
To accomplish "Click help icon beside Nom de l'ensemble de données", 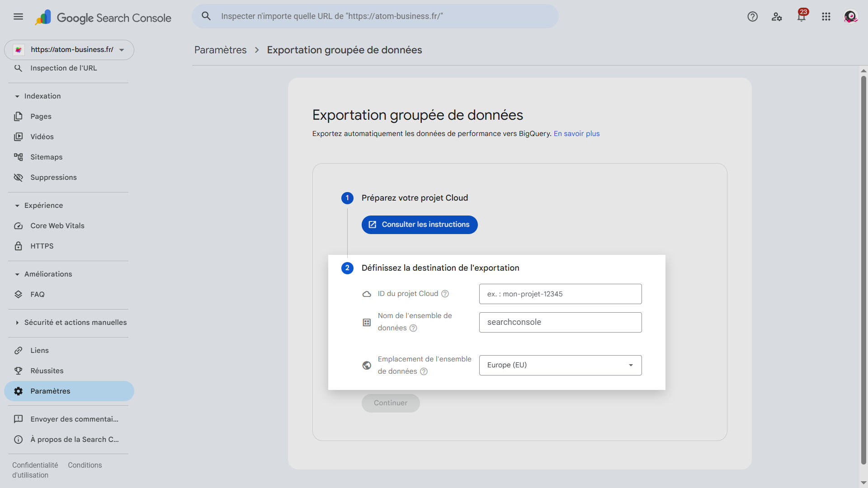I will tap(413, 328).
